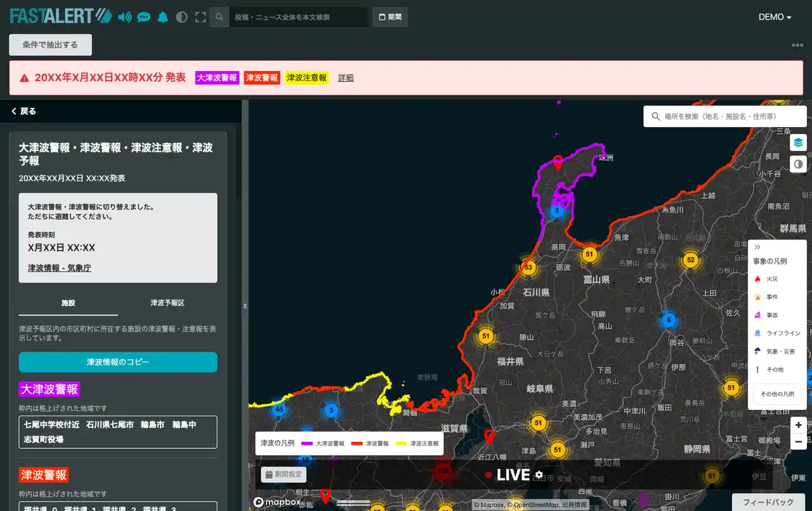
Task: Open the chat bubble icon
Action: pyautogui.click(x=144, y=17)
